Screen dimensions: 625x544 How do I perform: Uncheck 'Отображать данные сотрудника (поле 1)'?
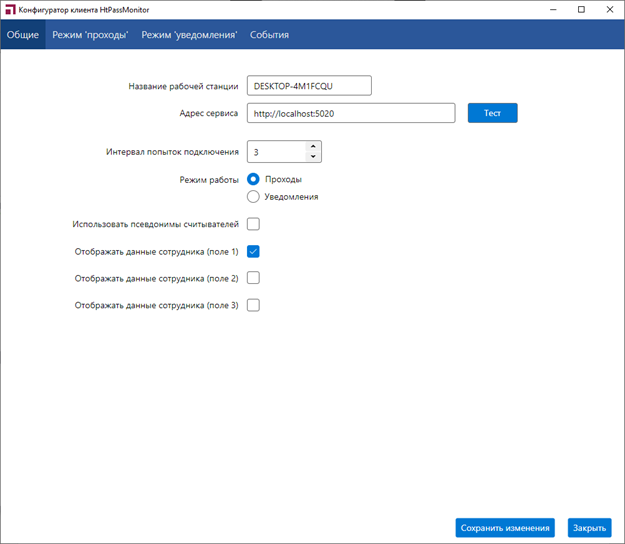point(253,251)
